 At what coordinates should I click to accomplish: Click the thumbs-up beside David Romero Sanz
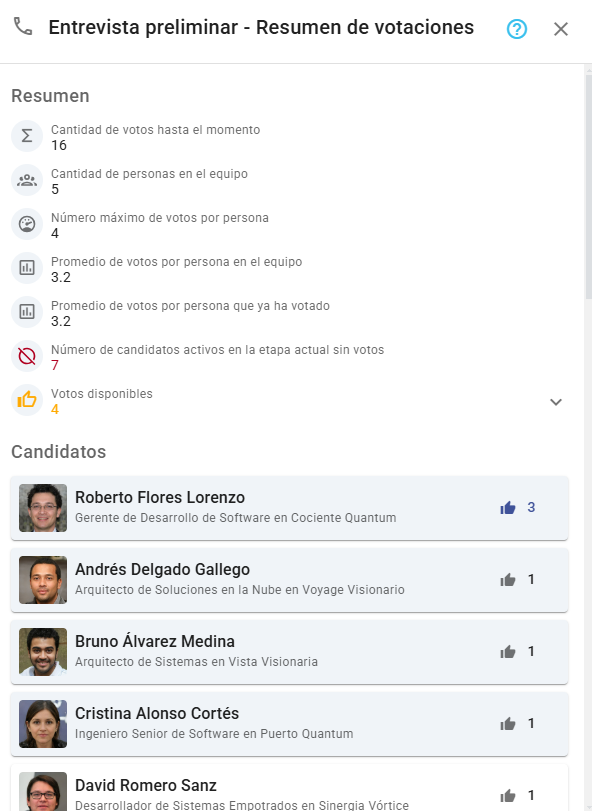pos(508,795)
